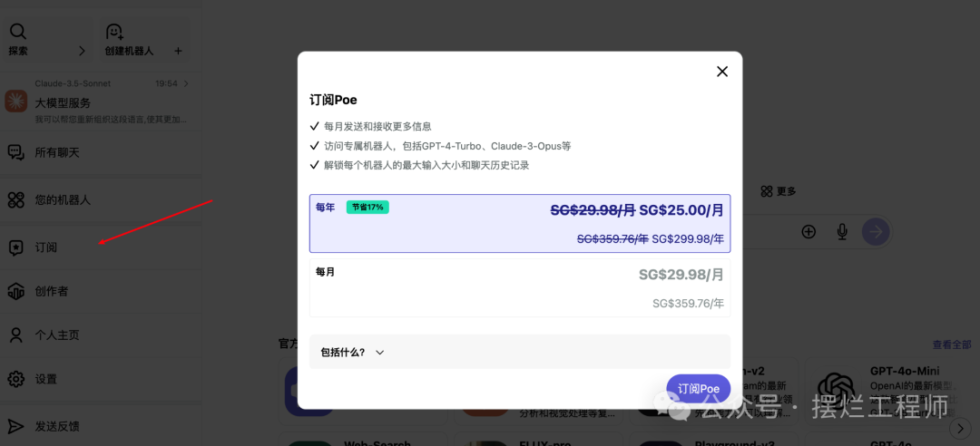Expand the arrow next to Explore (探索)
Image resolution: width=980 pixels, height=446 pixels.
(x=82, y=51)
